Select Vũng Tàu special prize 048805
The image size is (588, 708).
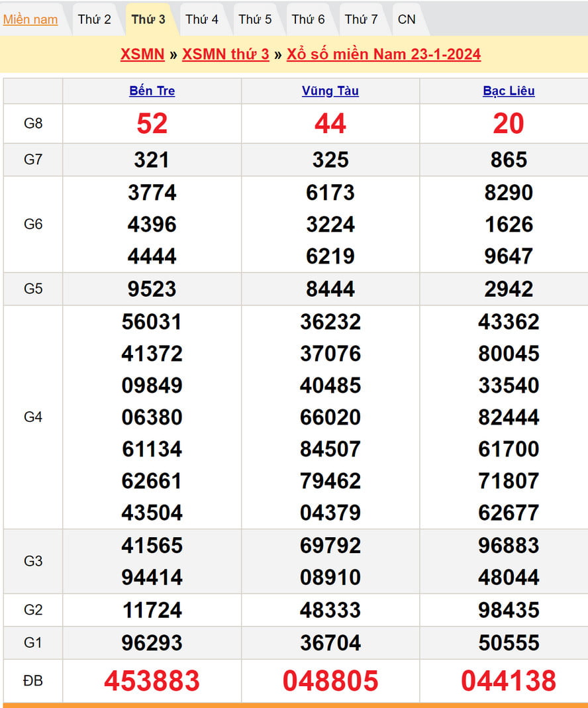(330, 681)
